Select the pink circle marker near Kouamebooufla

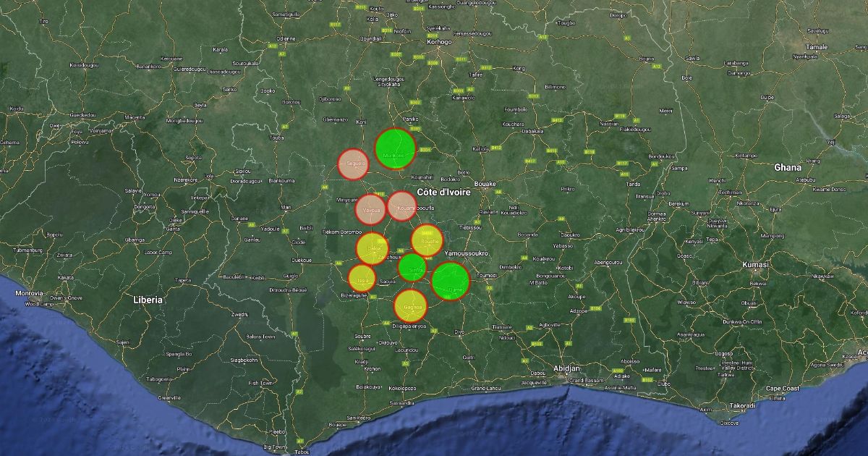[x=402, y=206]
